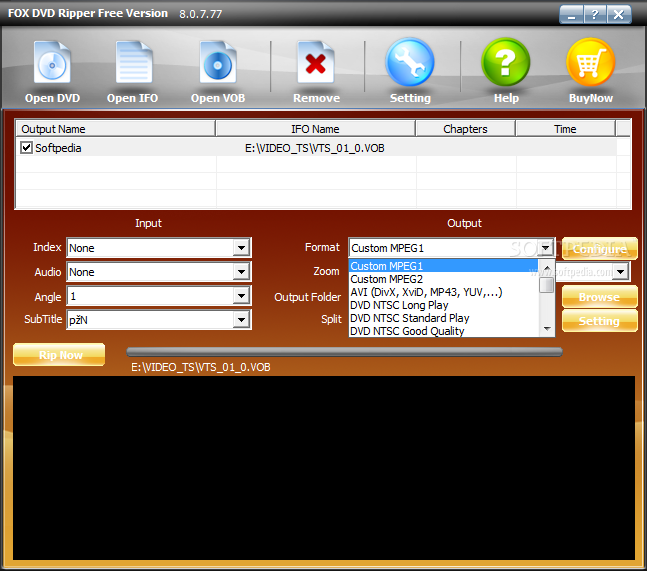This screenshot has width=647, height=571.
Task: Click the IFO Name column header
Action: pos(315,129)
